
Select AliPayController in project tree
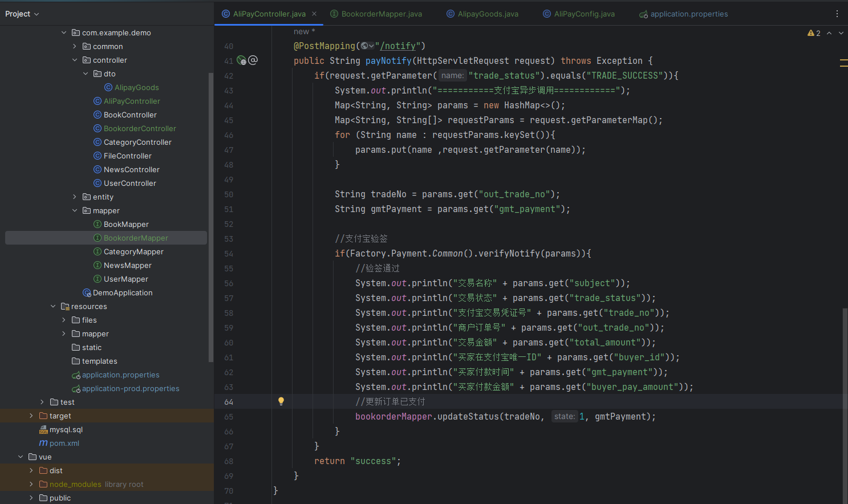pyautogui.click(x=127, y=101)
